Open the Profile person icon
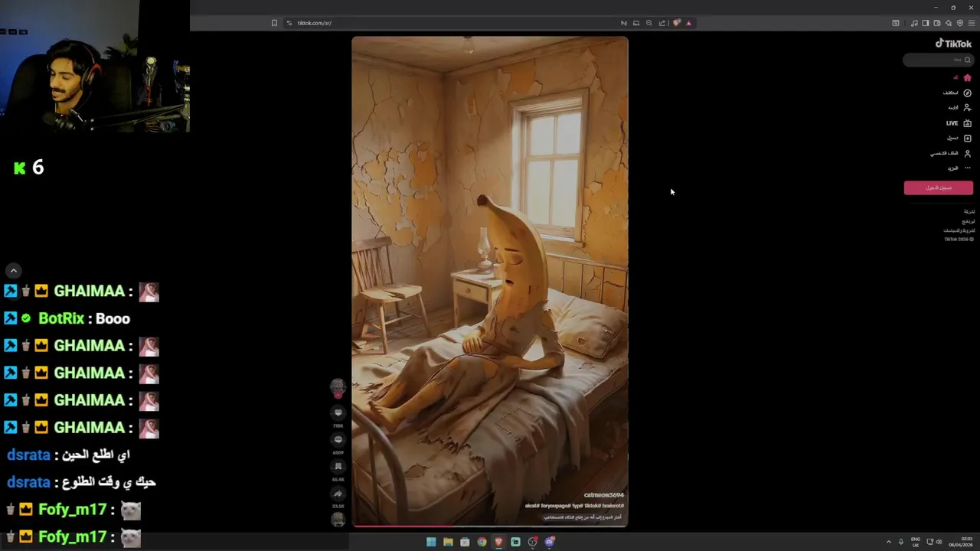The image size is (980, 551). point(967,153)
